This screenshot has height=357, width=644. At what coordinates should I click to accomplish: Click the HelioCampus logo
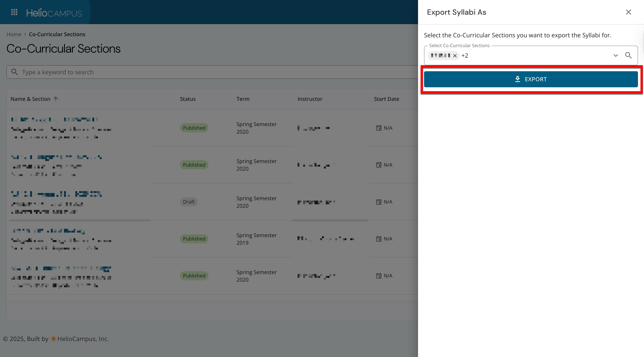coord(54,13)
